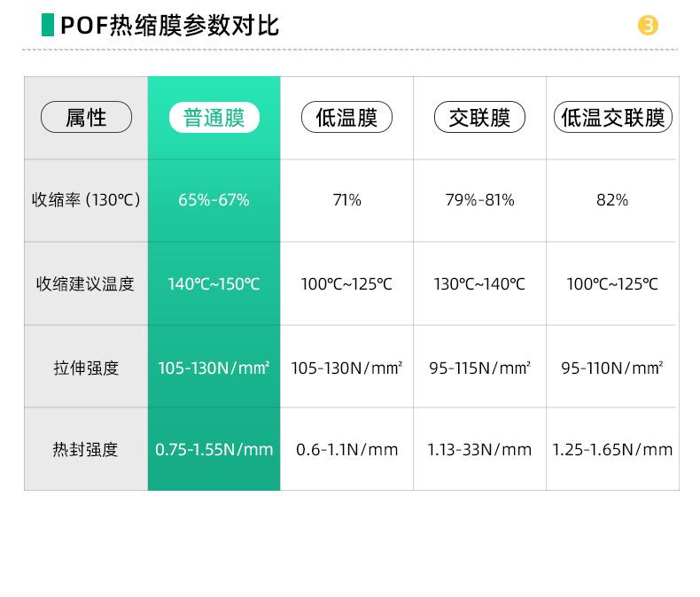Screen dimensions: 700x597
Task: Select the 属性 header pill
Action: (86, 118)
